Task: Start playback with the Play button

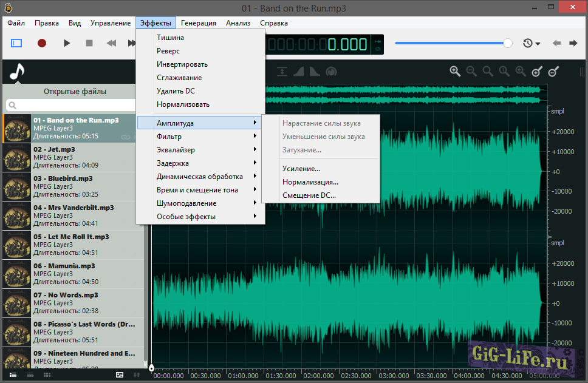Action: pyautogui.click(x=67, y=43)
